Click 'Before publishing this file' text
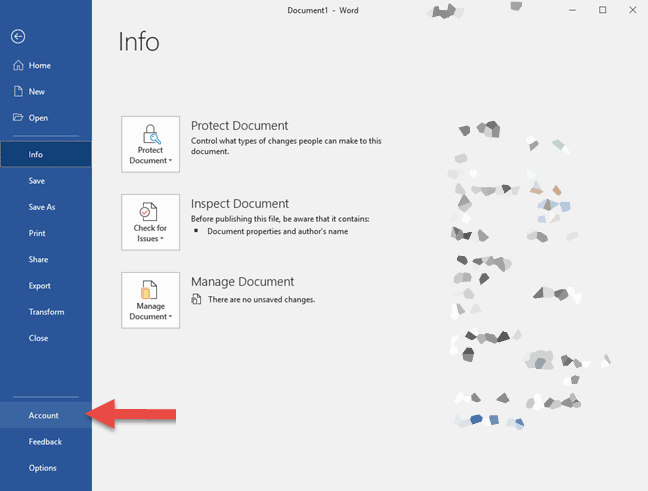 [280, 219]
